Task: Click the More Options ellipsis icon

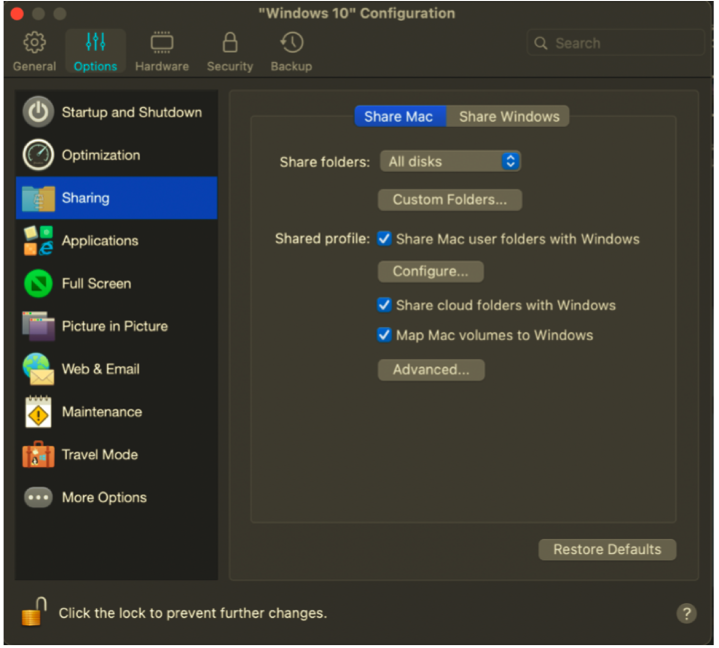Action: point(38,497)
